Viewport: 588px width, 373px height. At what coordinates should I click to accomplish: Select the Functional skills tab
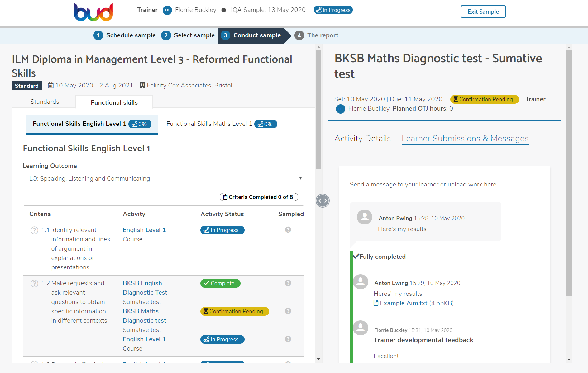pyautogui.click(x=114, y=102)
